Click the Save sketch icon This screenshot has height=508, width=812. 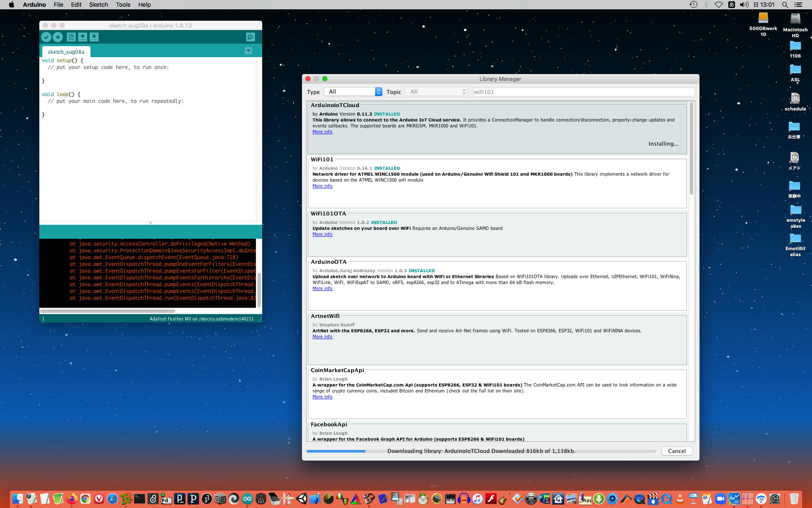click(x=94, y=37)
